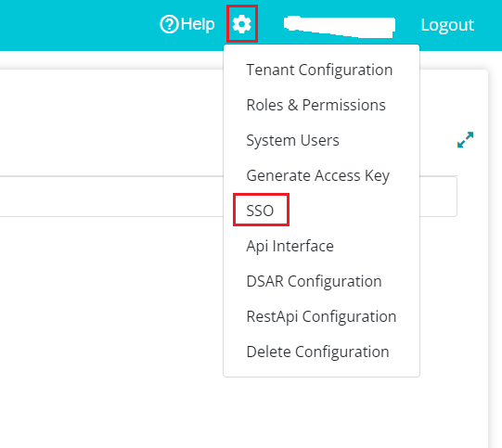Viewport: 502px width, 448px height.
Task: Open the SSO menu item
Action: click(260, 211)
